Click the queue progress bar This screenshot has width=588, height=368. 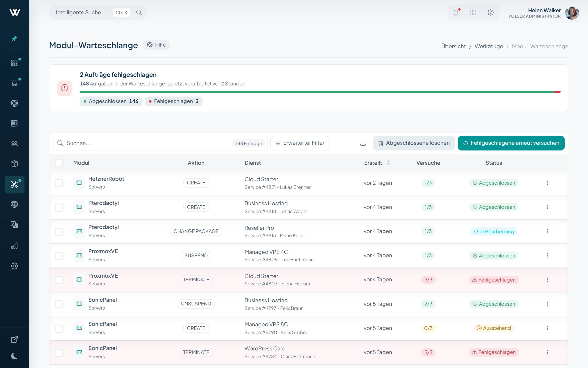click(320, 92)
